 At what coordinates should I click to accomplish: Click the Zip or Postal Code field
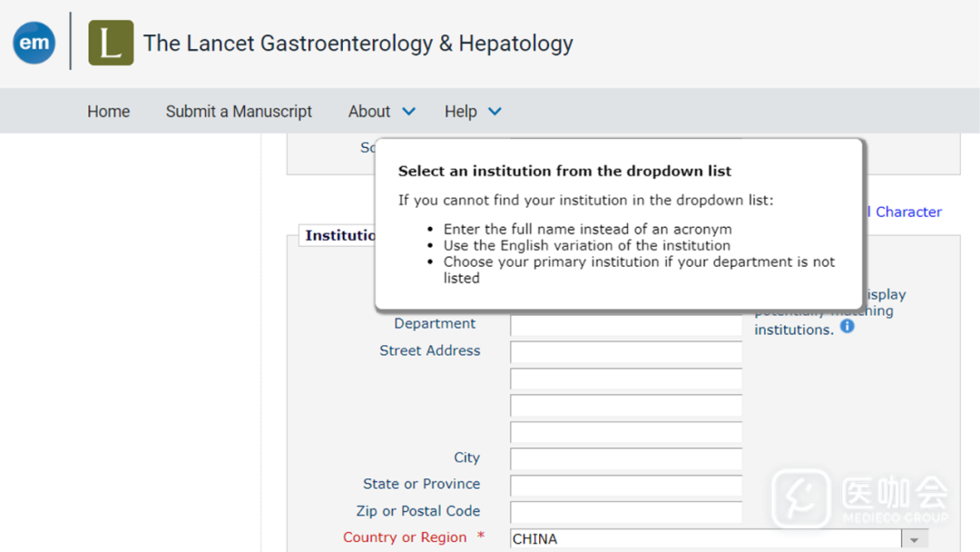click(625, 512)
